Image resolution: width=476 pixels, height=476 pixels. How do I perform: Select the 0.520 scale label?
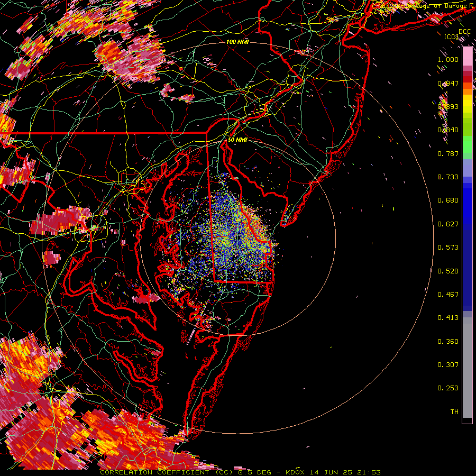(x=448, y=271)
